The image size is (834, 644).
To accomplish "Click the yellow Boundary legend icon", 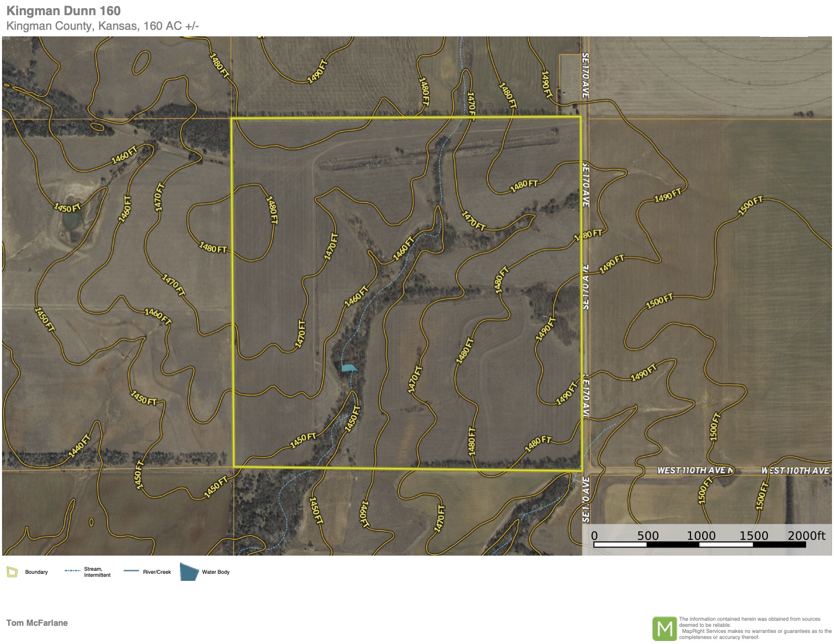I will pos(12,572).
